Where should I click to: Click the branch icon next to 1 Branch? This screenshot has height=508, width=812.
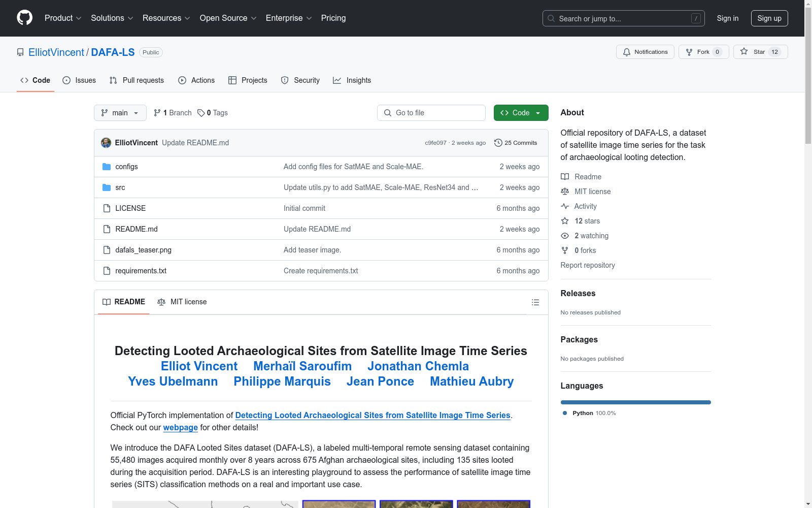pyautogui.click(x=157, y=113)
